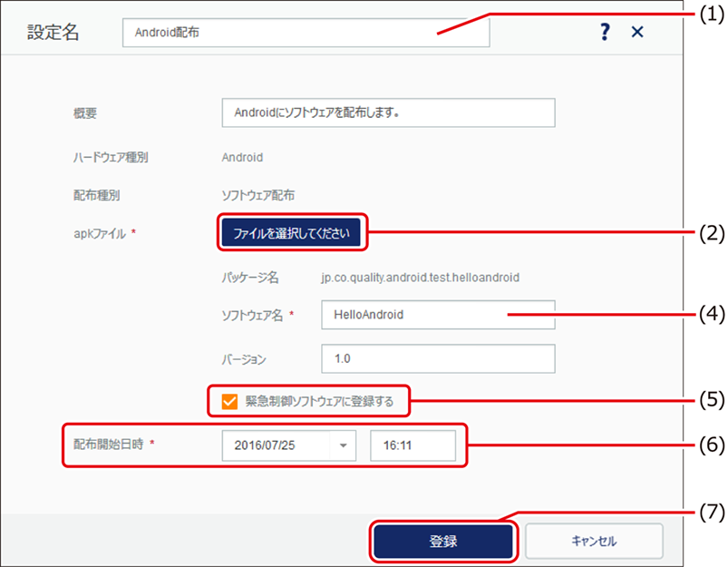Image resolution: width=728 pixels, height=567 pixels.
Task: Click the 配布開始日時 label
Action: coord(109,445)
